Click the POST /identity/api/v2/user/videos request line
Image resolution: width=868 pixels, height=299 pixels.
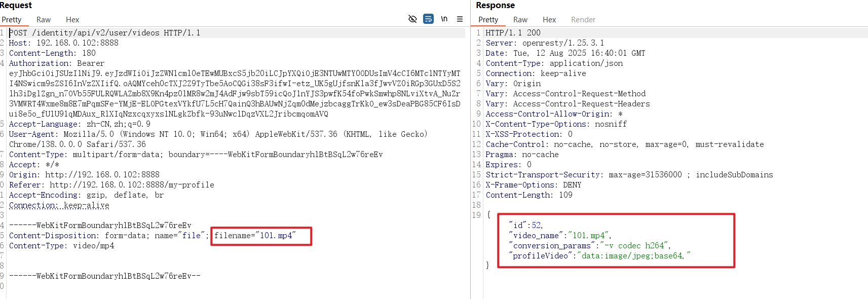(104, 33)
